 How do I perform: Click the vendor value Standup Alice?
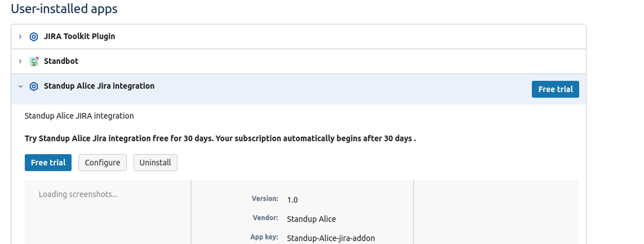[x=311, y=219]
